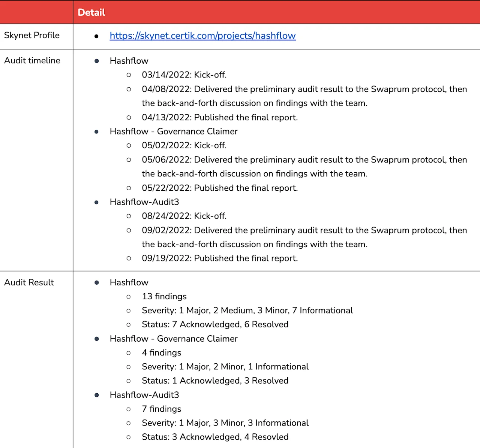
Task: Click the "04/08/2022: Delivered the preliminary audit" line
Action: [x=304, y=89]
